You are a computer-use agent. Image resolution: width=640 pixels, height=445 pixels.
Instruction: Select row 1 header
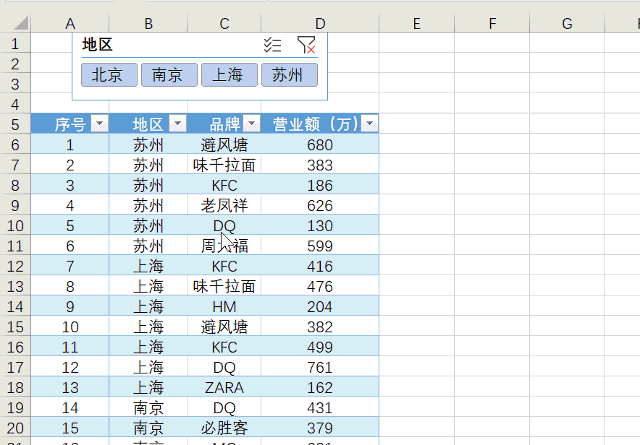pos(15,43)
